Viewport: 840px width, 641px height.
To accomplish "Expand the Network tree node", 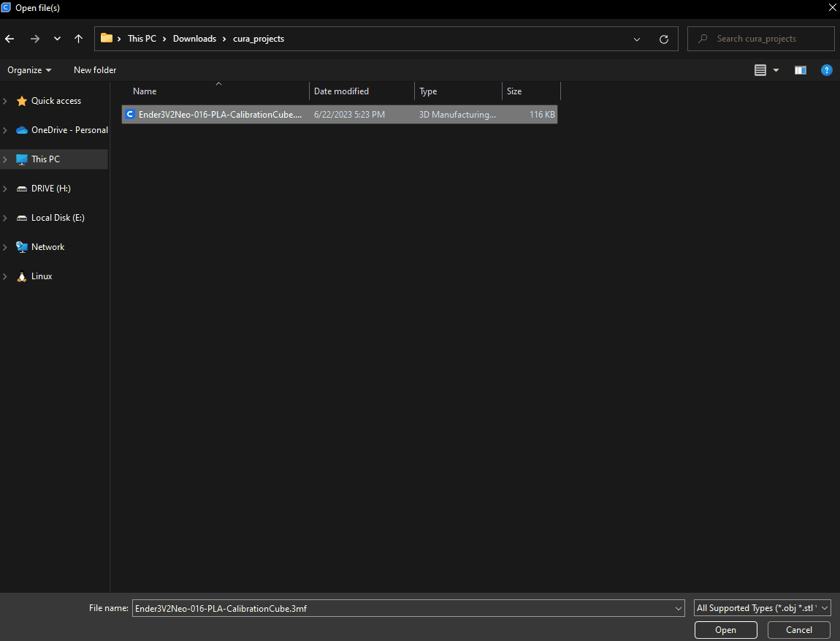I will click(5, 247).
